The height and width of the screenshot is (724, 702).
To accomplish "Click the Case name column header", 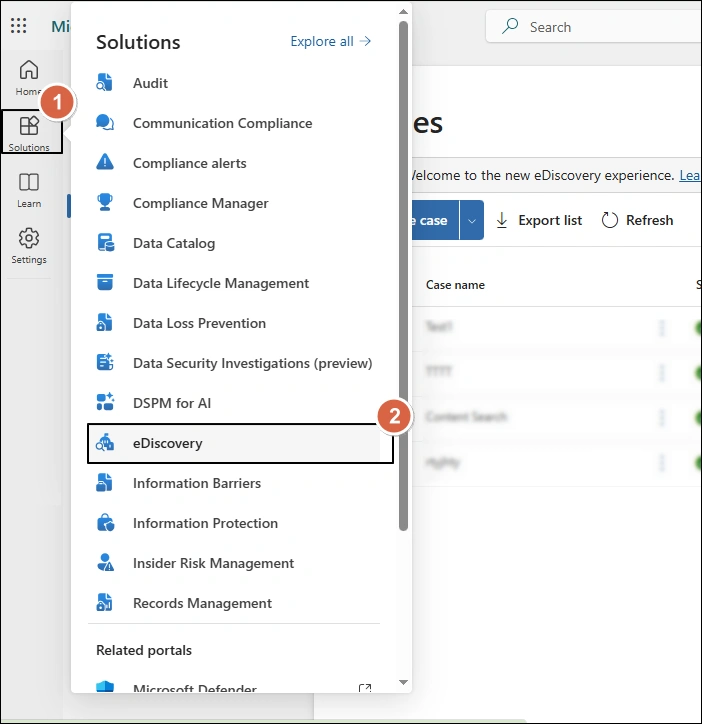I will point(455,285).
